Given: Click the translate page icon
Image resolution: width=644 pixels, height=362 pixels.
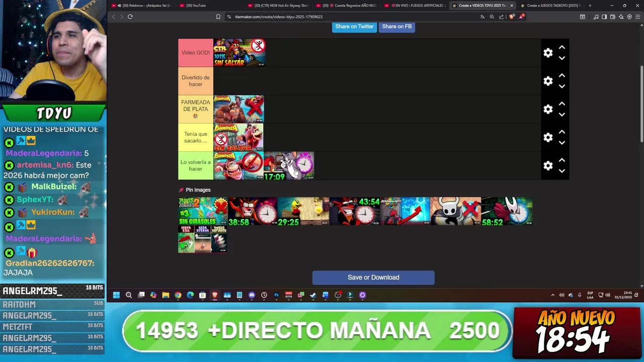Looking at the screenshot, I should (x=482, y=17).
